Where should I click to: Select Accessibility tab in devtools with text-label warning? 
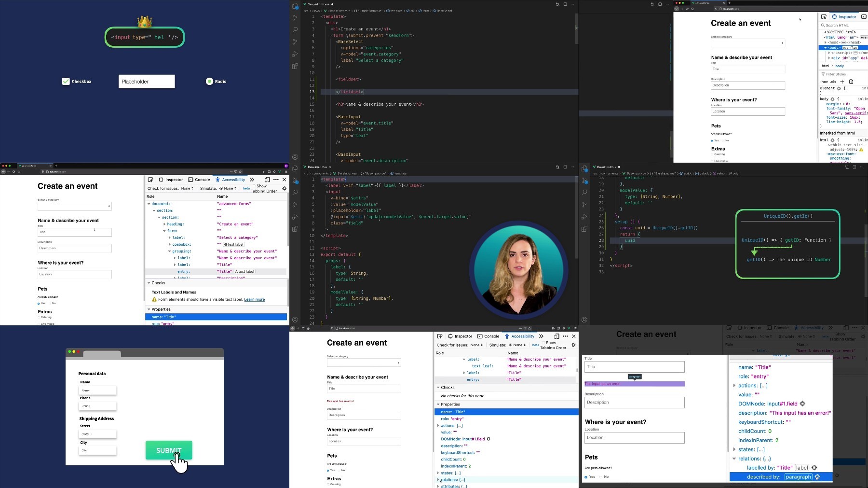pyautogui.click(x=231, y=180)
